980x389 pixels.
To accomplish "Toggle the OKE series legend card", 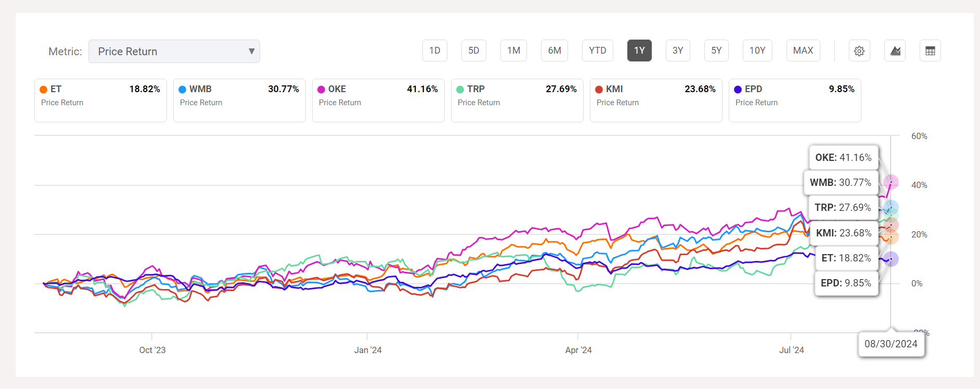I will 378,100.
